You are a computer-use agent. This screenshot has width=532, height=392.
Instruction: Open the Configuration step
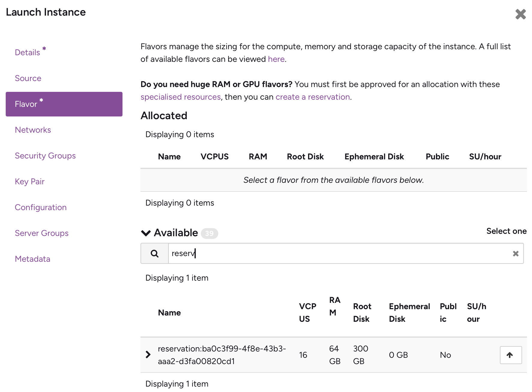tap(41, 207)
